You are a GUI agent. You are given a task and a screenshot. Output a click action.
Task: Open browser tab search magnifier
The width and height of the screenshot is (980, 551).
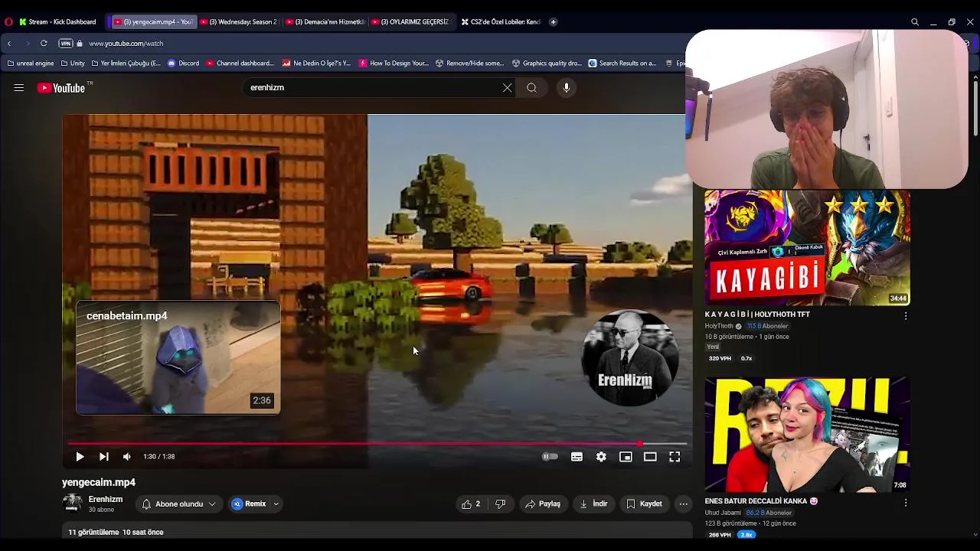(914, 22)
